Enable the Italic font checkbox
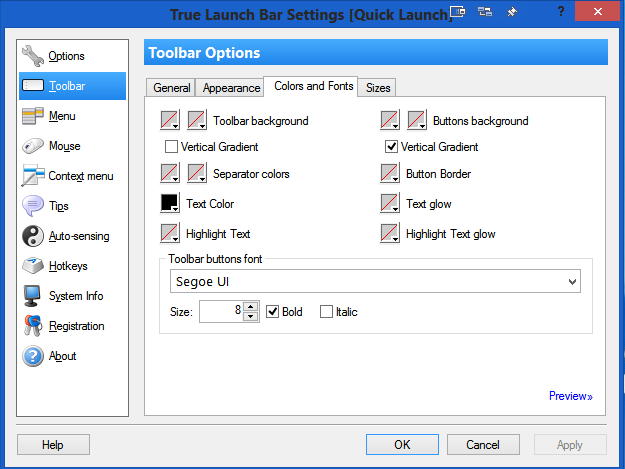Screen dimensions: 625x469 [x=326, y=312]
